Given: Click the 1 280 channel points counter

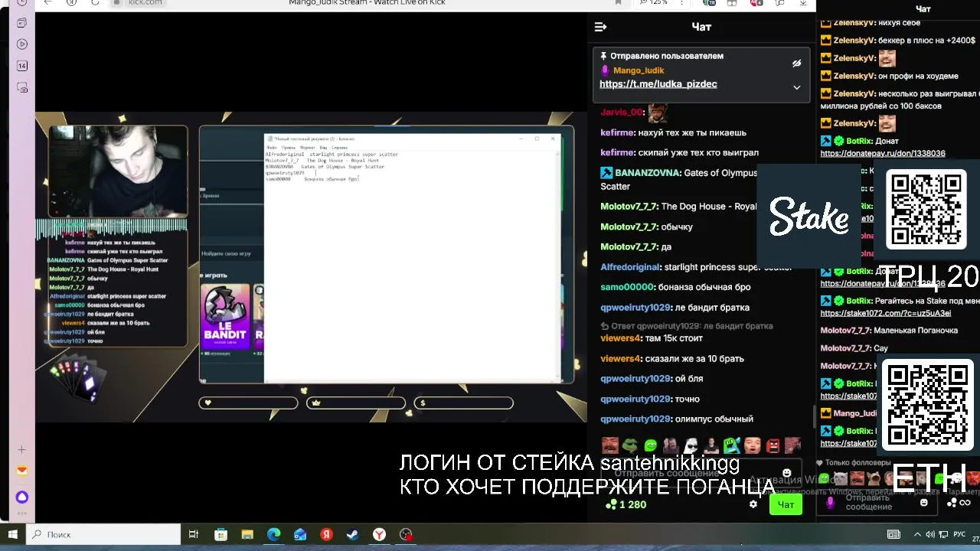Looking at the screenshot, I should (626, 504).
